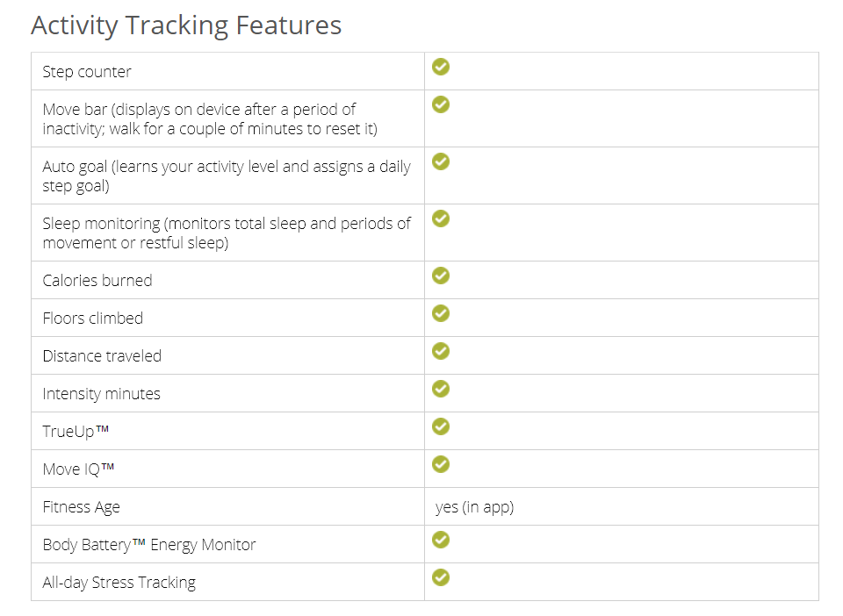Click the Step counter green checkmark

(x=441, y=67)
